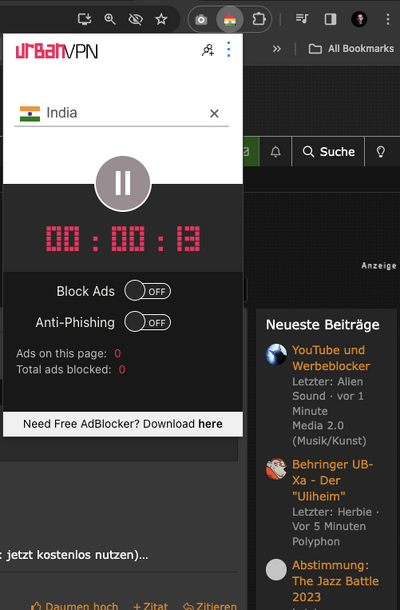Viewport: 400px width, 610px height.
Task: Click avatar next to YouTube und Werbeblocker
Action: (x=276, y=354)
